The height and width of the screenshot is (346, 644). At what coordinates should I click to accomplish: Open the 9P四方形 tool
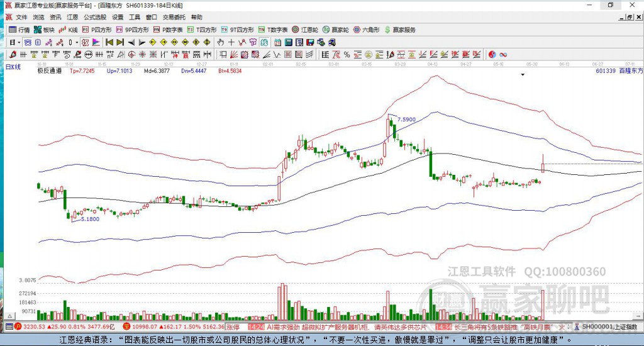pyautogui.click(x=133, y=30)
